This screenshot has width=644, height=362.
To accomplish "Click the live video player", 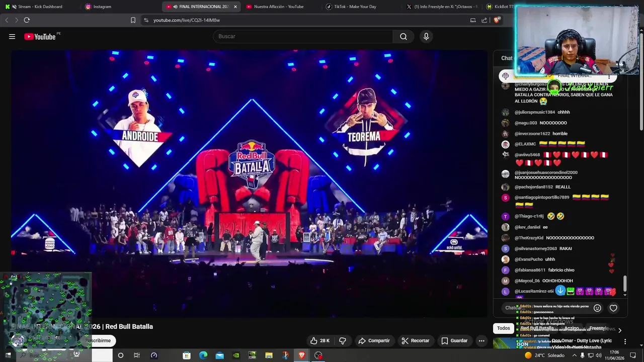I will pyautogui.click(x=250, y=184).
